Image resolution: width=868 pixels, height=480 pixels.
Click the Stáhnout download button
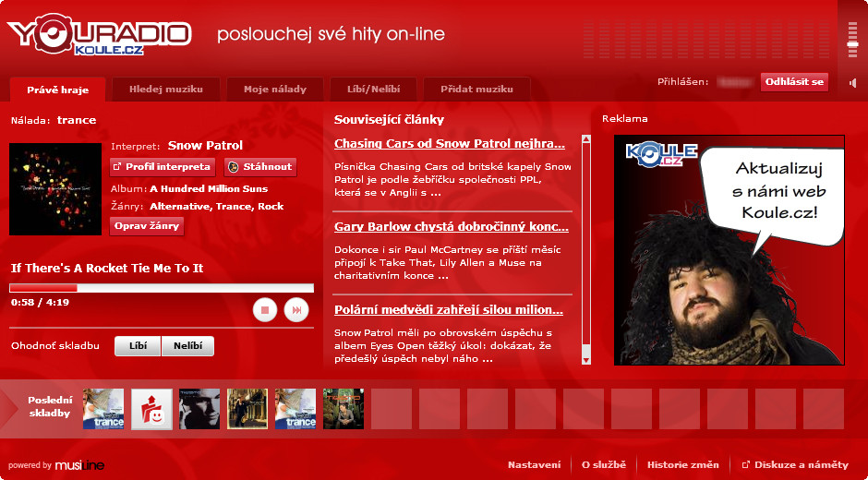click(260, 167)
